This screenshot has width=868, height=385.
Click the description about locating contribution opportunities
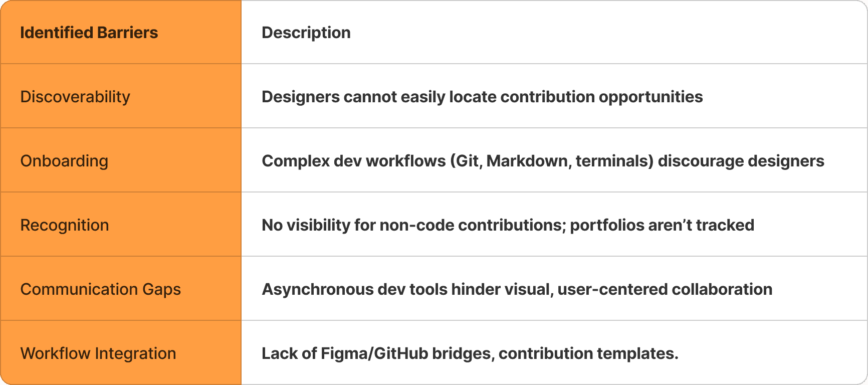tap(482, 97)
